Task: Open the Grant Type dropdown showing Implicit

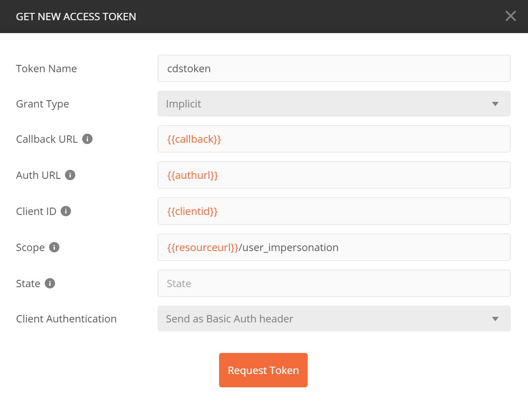Action: click(334, 104)
